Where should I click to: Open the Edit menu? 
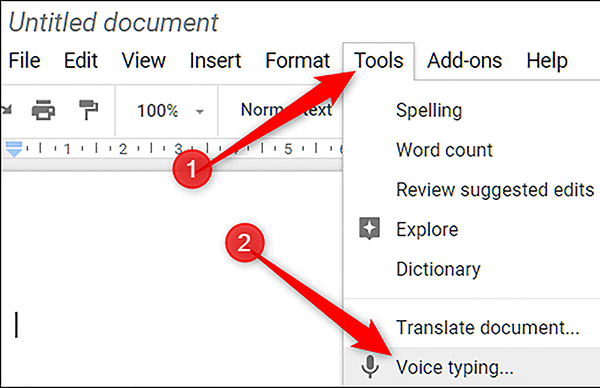click(x=81, y=60)
